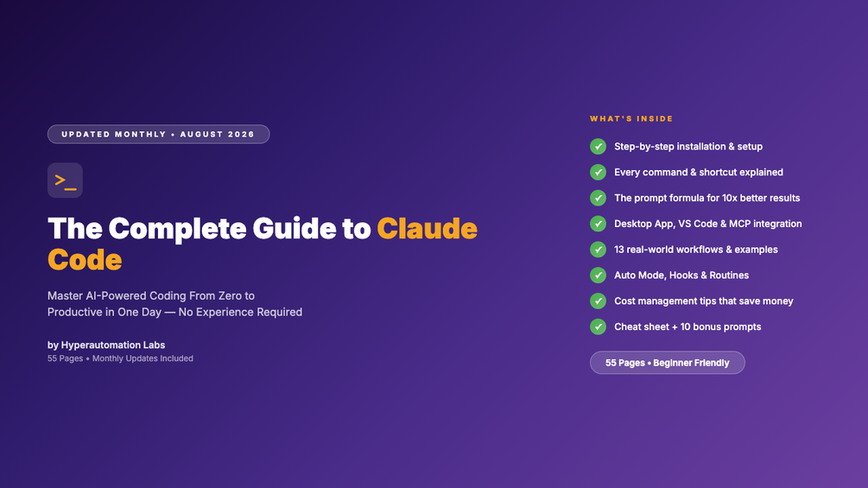This screenshot has width=868, height=488.
Task: Click the title The Complete Guide to Claude Code
Action: click(x=263, y=244)
